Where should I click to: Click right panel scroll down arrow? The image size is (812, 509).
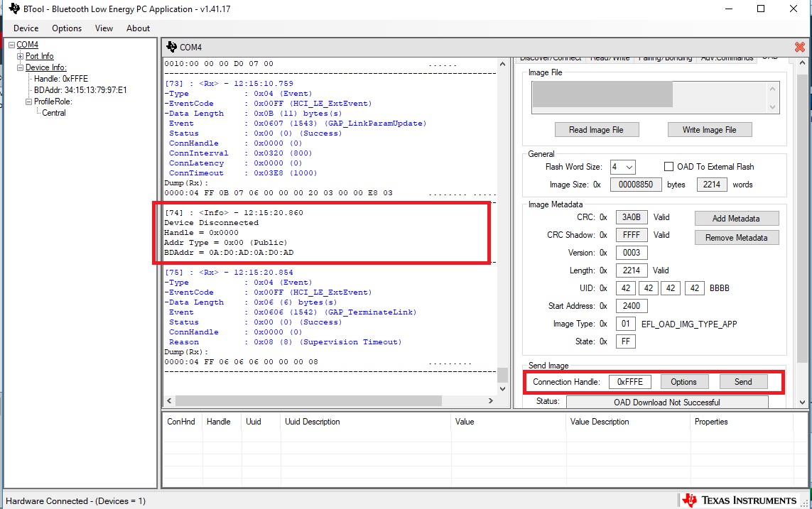pos(802,402)
